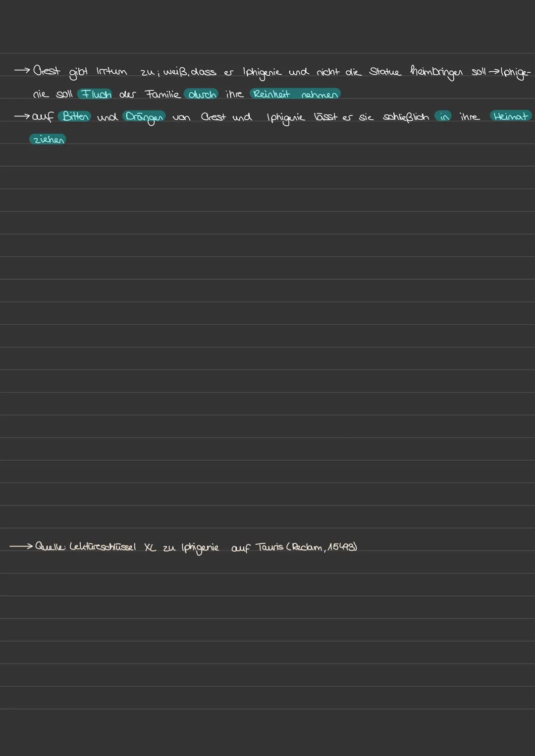Click the highlighted word "Fluch"
The height and width of the screenshot is (756, 535).
pos(96,94)
